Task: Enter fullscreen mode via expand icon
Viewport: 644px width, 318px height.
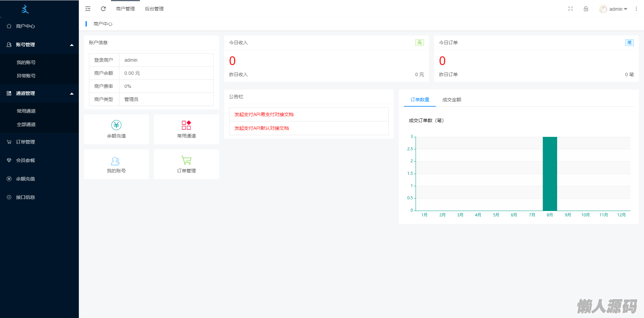Action: pyautogui.click(x=571, y=9)
